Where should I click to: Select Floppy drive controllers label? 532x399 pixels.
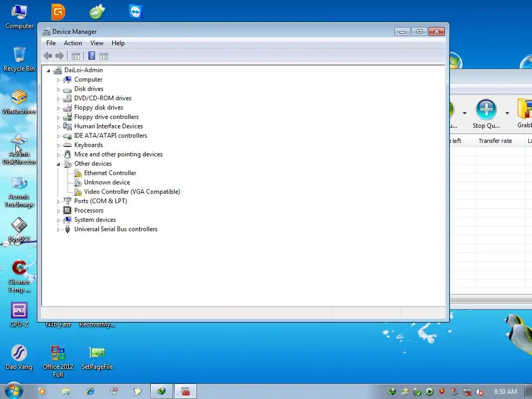(107, 117)
